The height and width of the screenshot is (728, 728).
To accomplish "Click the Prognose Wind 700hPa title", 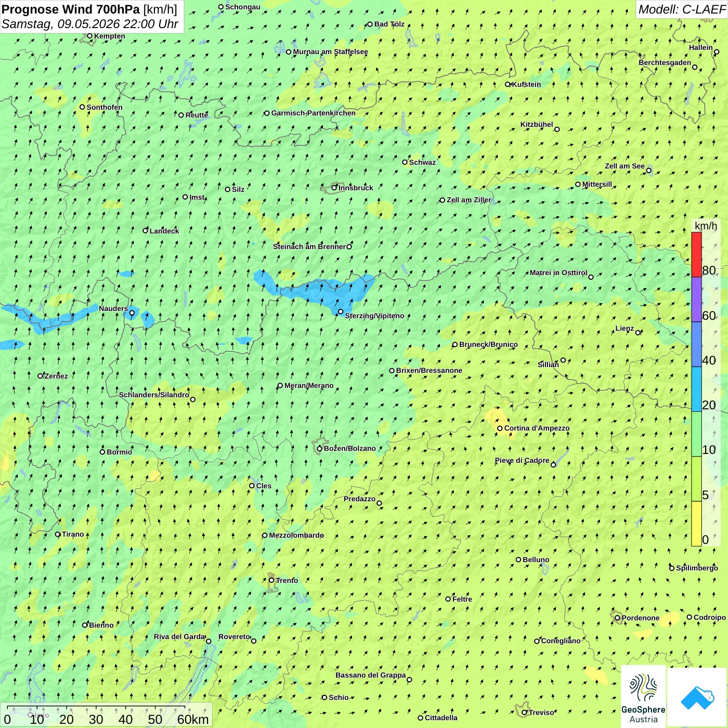I will coord(71,9).
